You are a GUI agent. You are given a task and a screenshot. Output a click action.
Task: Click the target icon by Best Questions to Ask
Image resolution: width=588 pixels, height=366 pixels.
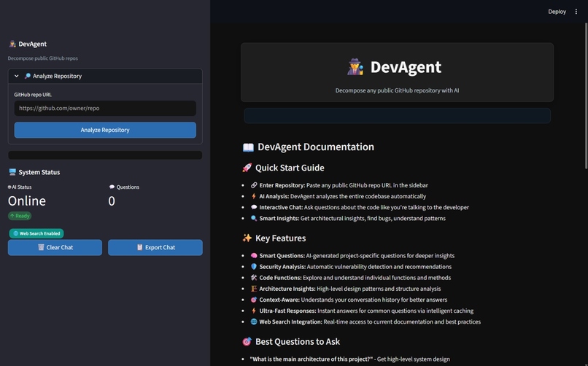pos(247,342)
